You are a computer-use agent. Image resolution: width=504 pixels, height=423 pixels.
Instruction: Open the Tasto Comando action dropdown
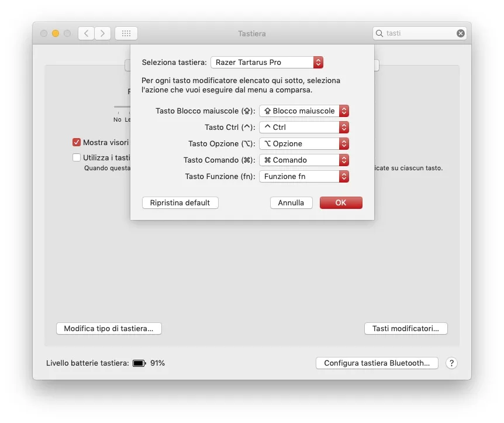click(304, 160)
